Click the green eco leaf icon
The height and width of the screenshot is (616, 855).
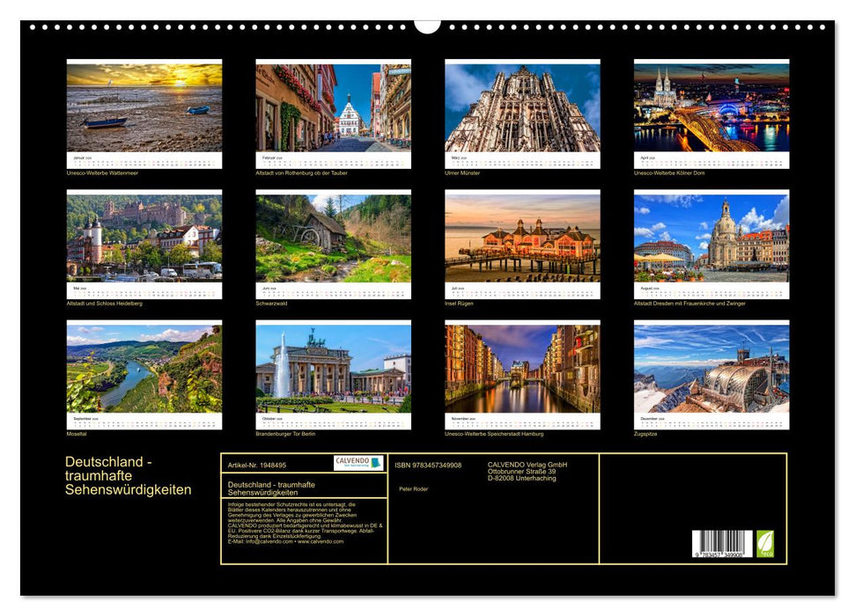(765, 543)
